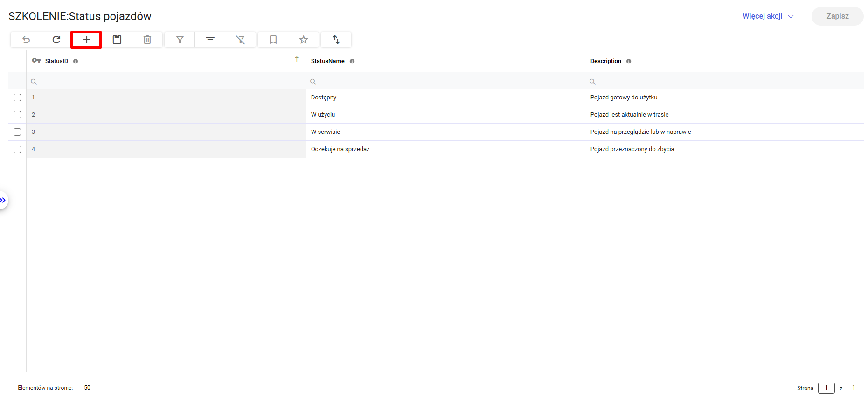868x397 pixels.
Task: Click the star favorites icon
Action: click(x=304, y=40)
